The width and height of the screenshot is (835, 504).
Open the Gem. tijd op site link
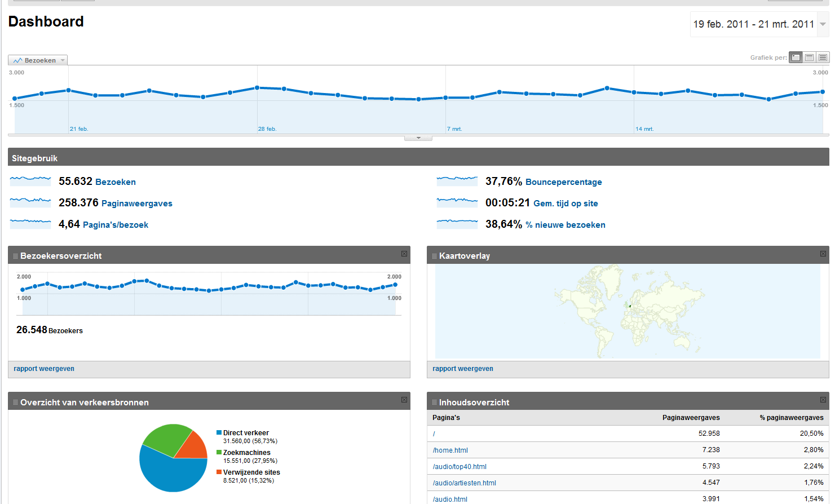click(x=565, y=204)
